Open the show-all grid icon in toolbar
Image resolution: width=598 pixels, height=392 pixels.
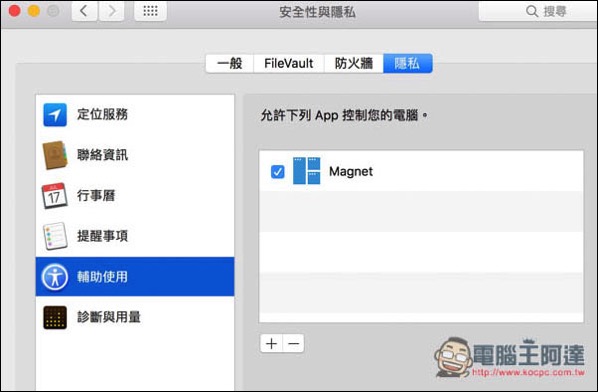[150, 11]
